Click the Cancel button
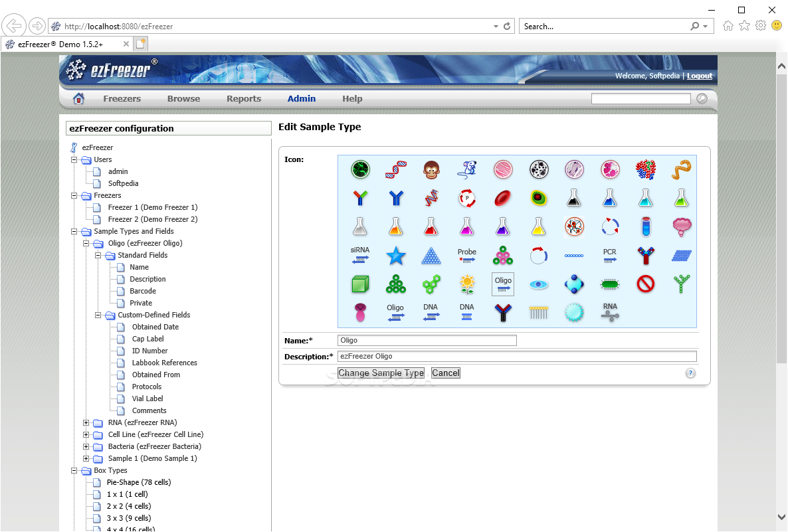Viewport: 788px width, 532px height. [x=446, y=373]
